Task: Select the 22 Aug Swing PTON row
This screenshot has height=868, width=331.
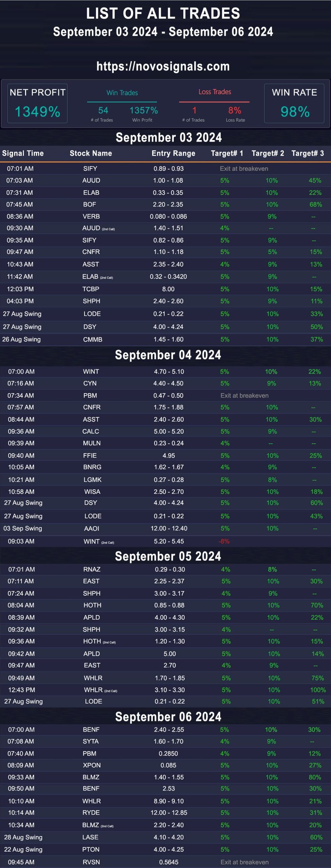Action: (x=165, y=849)
